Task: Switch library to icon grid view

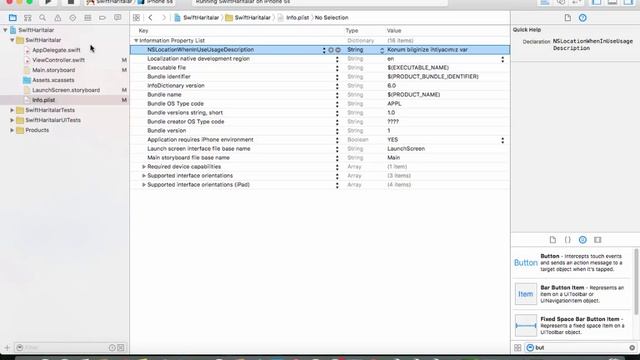Action: tap(518, 348)
